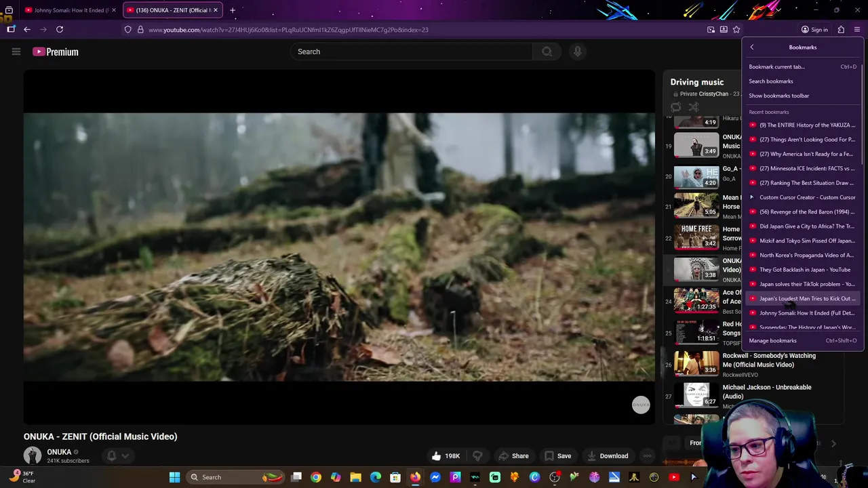Open Japan's Loudest Man bookmark
Screen dimensions: 868x488
click(x=802, y=298)
